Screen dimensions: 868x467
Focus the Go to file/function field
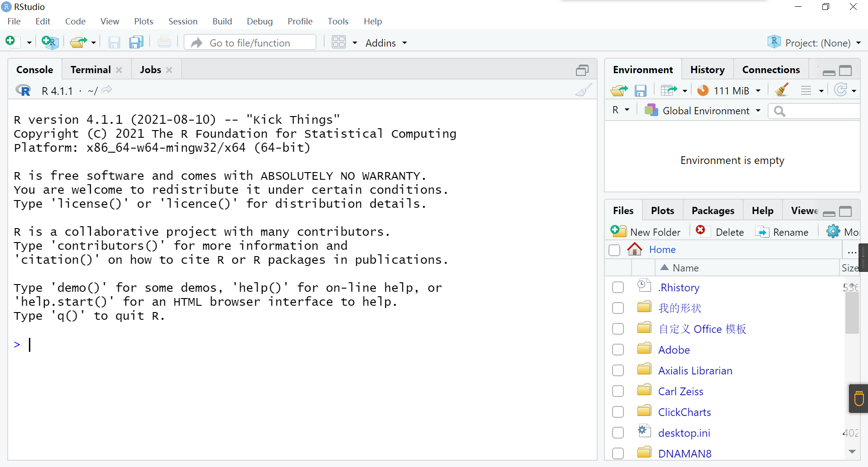coord(250,42)
